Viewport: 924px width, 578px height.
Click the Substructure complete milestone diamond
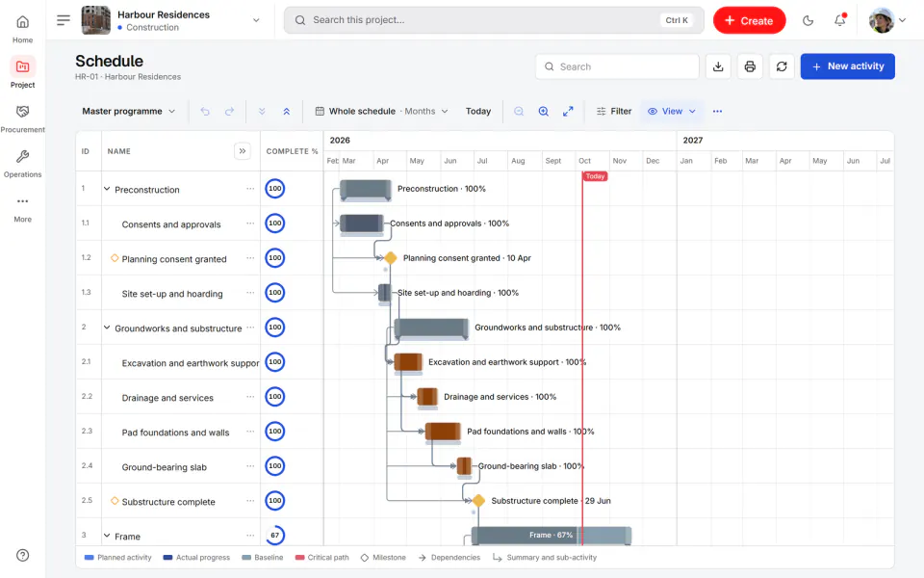(478, 501)
